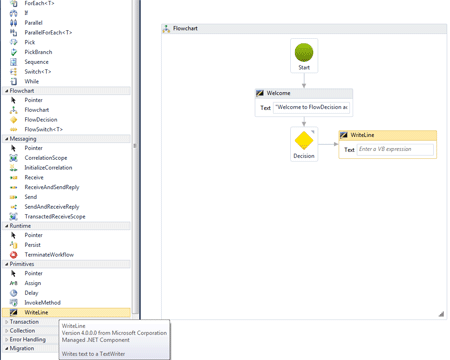Select the Receive activity icon

click(13, 177)
